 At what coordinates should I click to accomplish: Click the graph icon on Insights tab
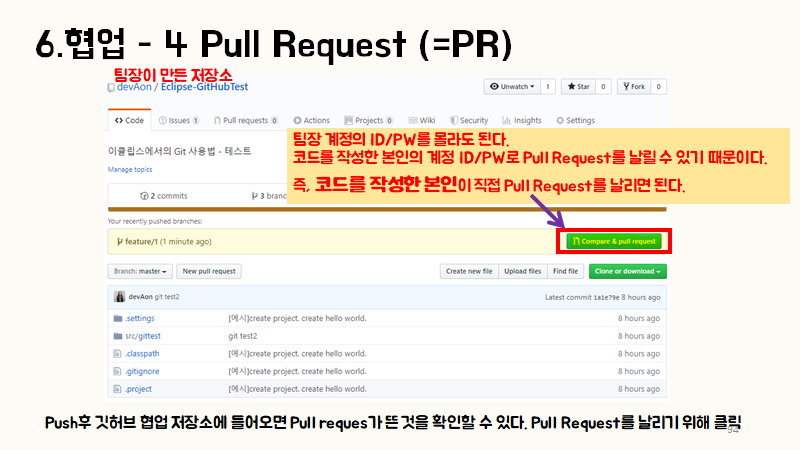506,120
